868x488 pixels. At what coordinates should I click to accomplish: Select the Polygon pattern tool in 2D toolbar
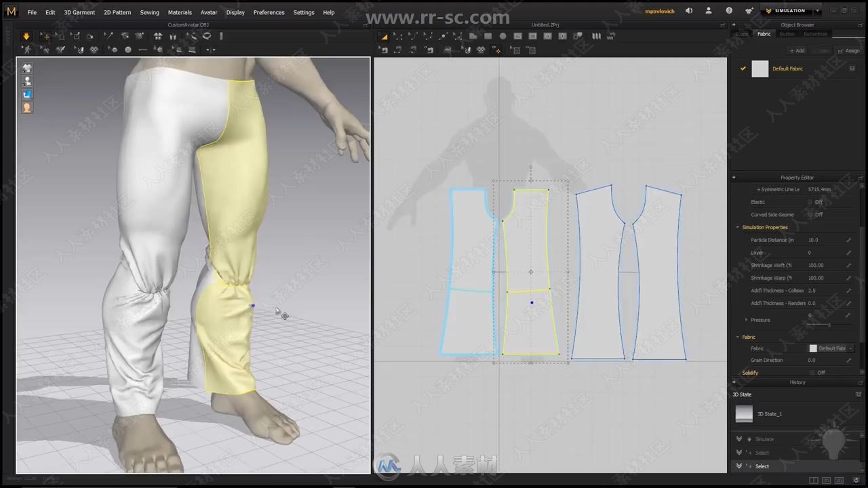pos(473,36)
